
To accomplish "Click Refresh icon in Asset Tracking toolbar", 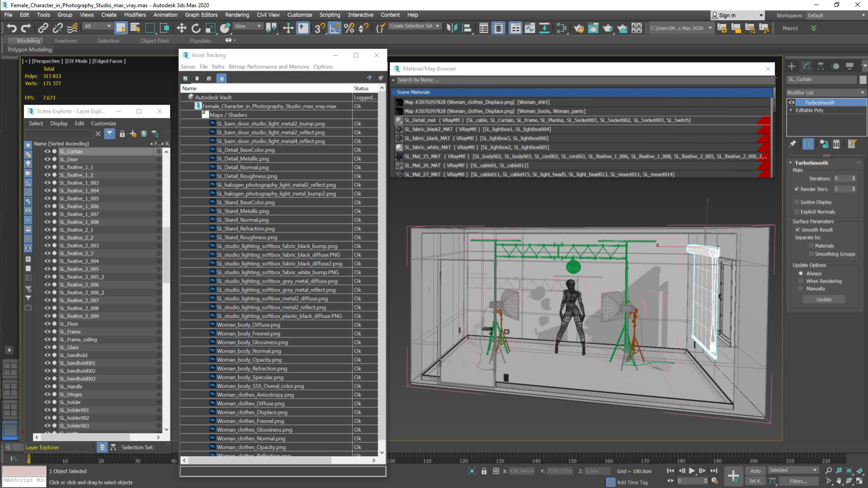I will [185, 78].
